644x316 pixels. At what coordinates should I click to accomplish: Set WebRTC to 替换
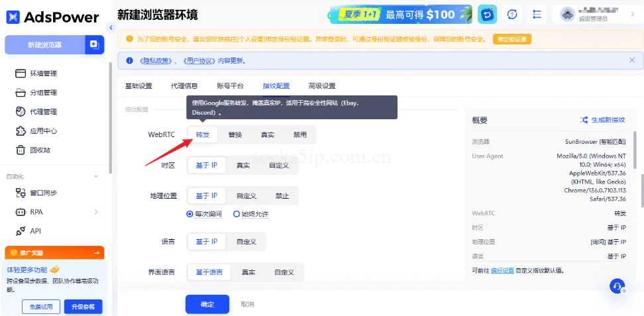[235, 134]
